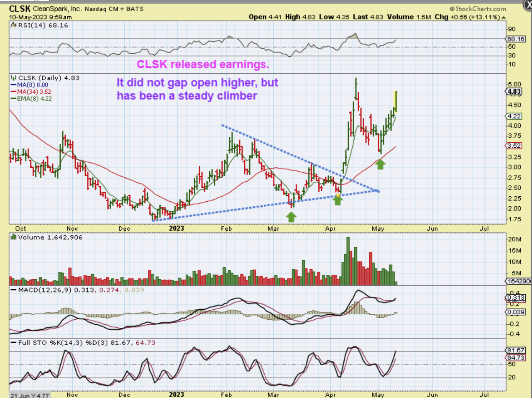
Task: Click the EMA(8) 4.22 legend text
Action: click(34, 98)
